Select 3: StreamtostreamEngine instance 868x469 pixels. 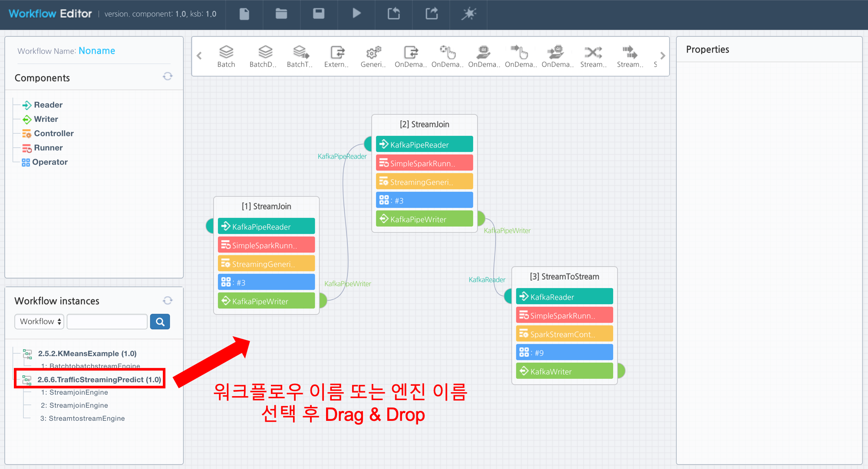coord(83,418)
